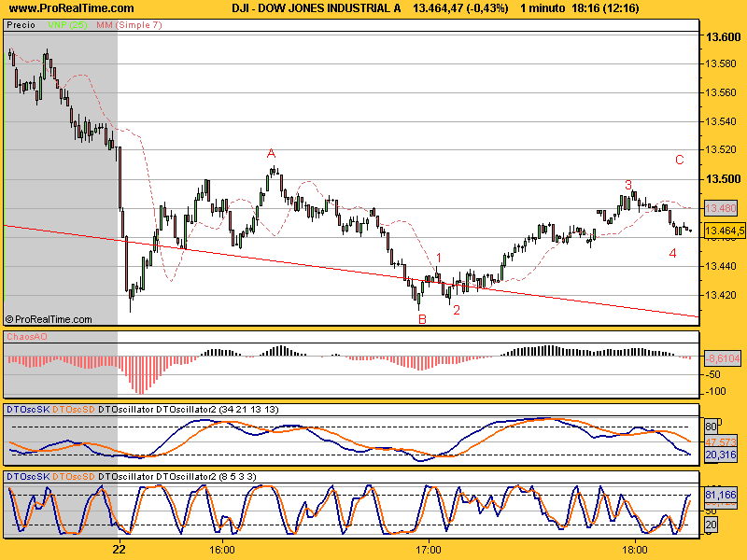Image resolution: width=747 pixels, height=560 pixels.
Task: Click the 13.464,47 (-0,43%) quote value
Action: click(460, 8)
